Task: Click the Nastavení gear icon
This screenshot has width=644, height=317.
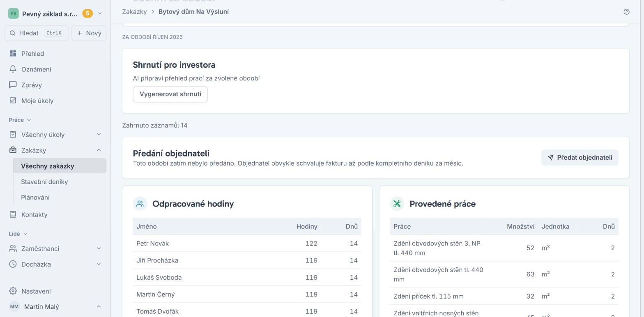Action: click(13, 291)
